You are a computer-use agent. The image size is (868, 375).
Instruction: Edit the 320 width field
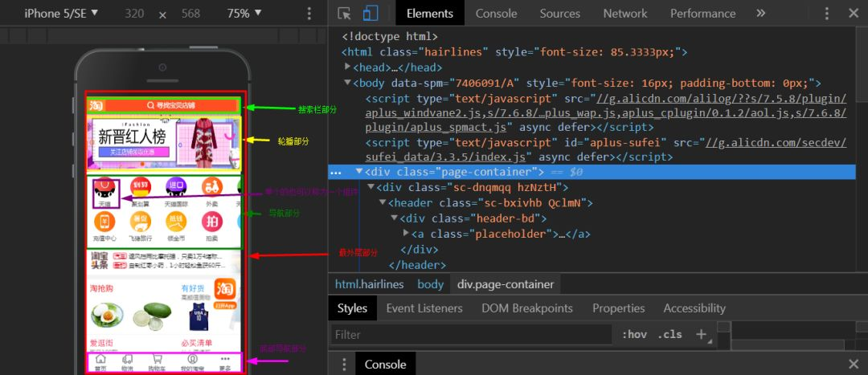134,14
